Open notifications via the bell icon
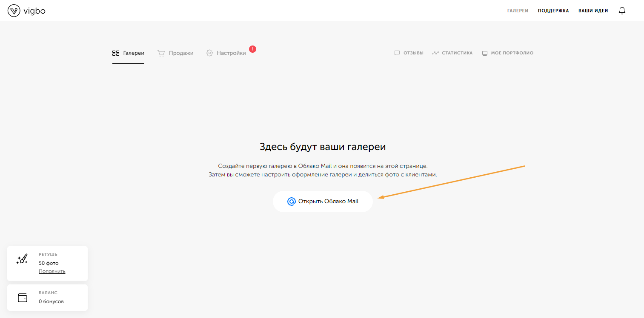Viewport: 644px width, 318px height. click(622, 11)
